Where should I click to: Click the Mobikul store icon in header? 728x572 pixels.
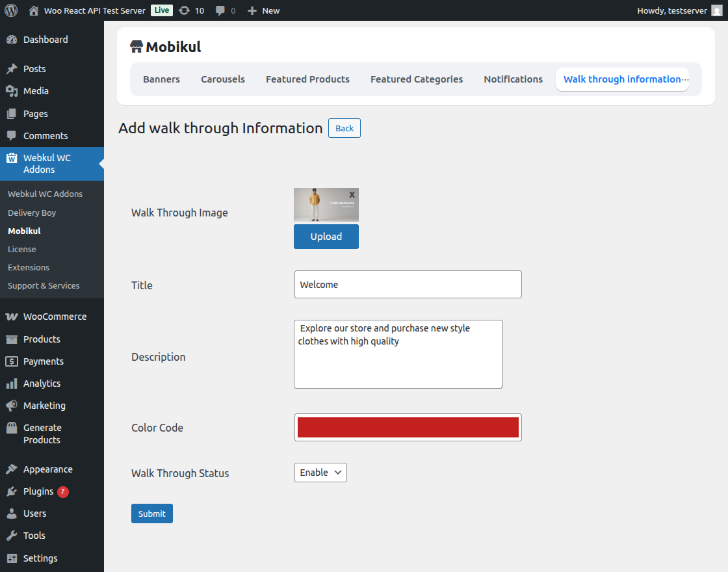tap(136, 46)
